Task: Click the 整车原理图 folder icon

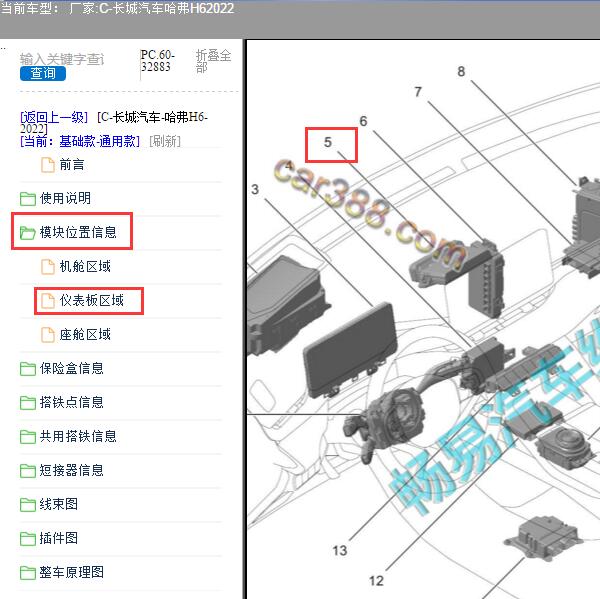Action: (28, 573)
